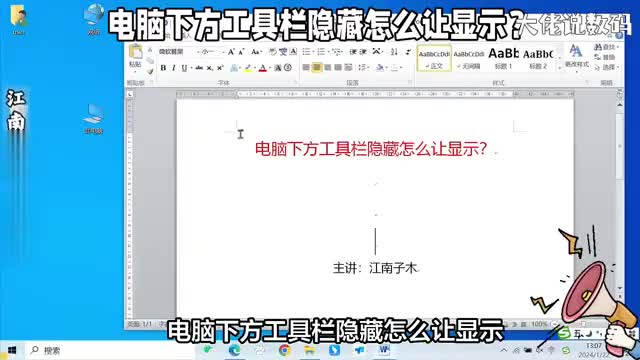Viewport: 640px width, 360px height.
Task: Click the Numbering list icon
Action: [x=321, y=52]
